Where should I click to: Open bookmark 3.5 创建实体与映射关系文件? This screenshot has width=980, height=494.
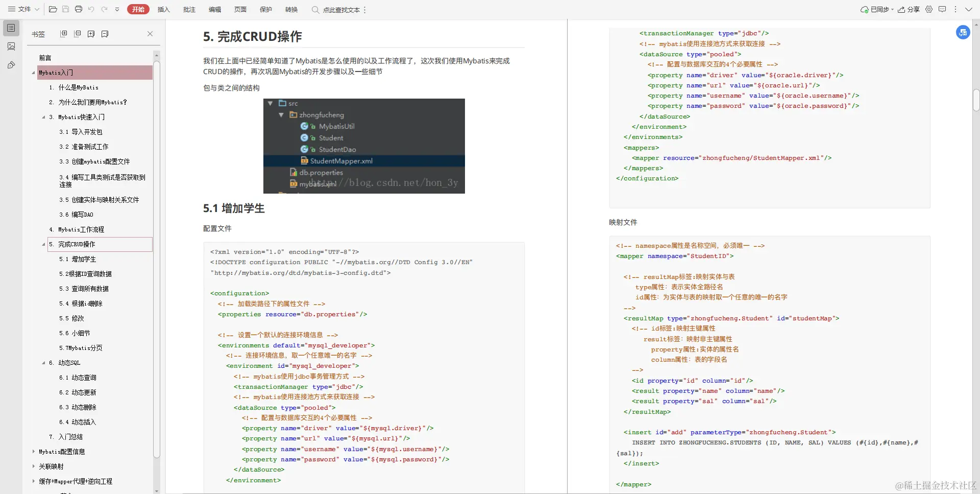tap(99, 200)
